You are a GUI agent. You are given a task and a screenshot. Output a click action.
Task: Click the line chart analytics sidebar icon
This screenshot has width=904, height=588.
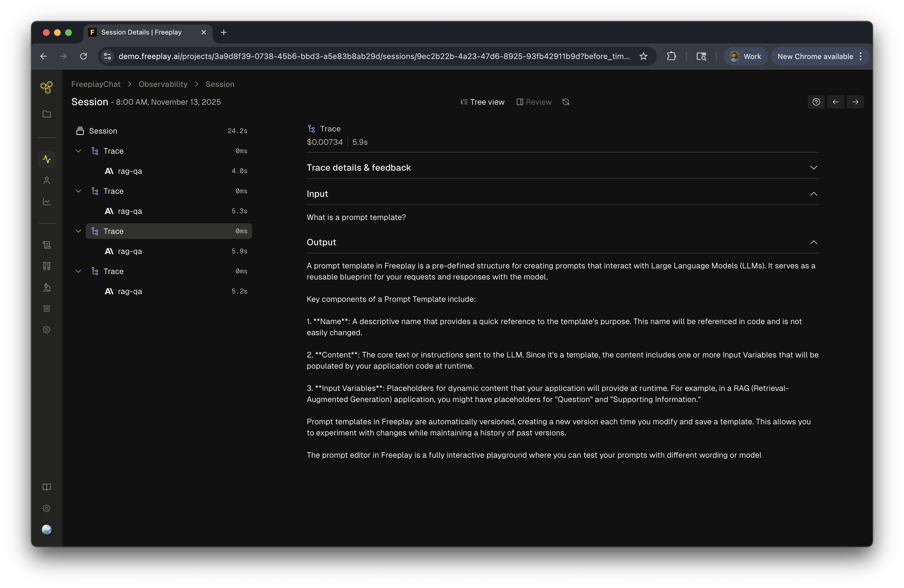[x=46, y=202]
